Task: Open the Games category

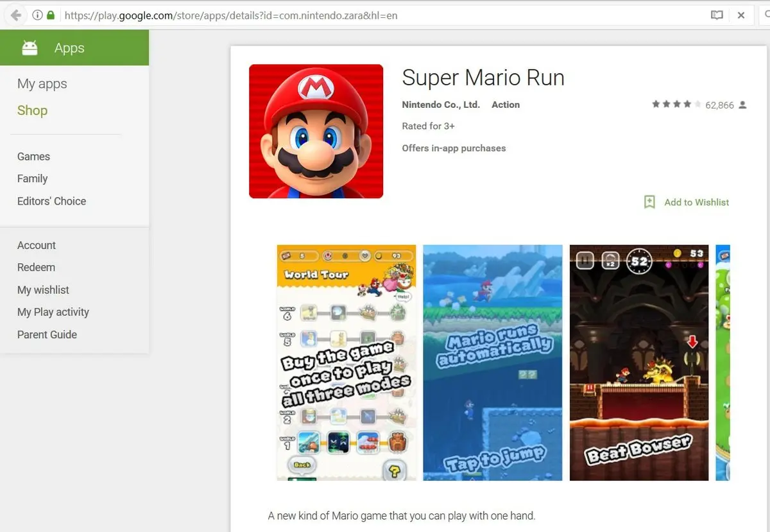Action: 33,157
